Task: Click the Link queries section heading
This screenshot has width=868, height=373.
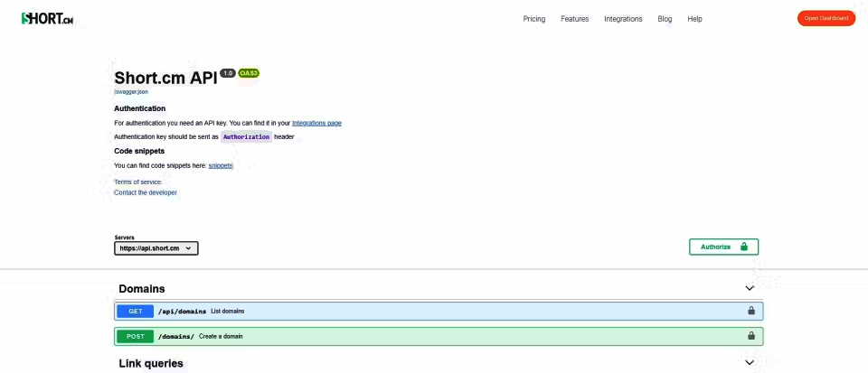Action: tap(151, 364)
